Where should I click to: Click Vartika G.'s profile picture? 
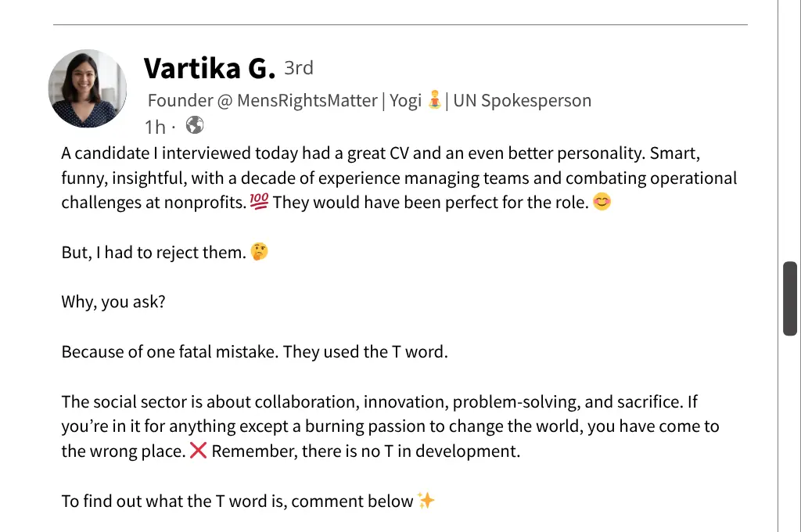87,89
